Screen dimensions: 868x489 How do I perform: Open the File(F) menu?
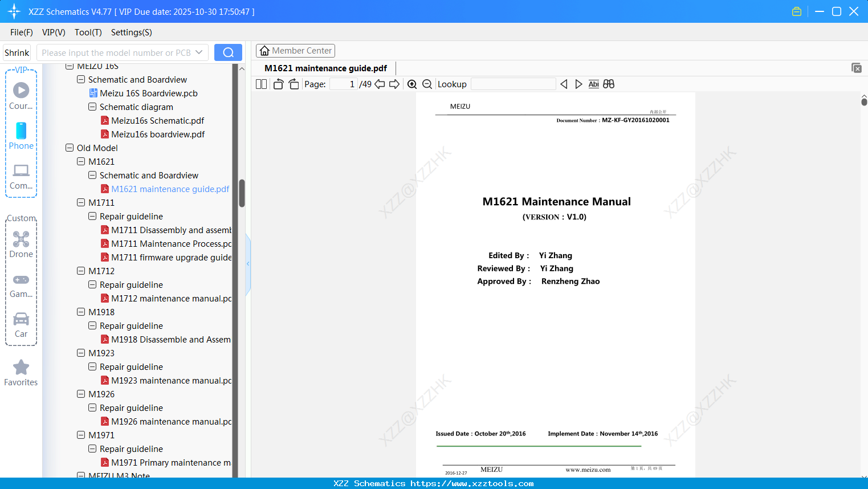point(22,32)
